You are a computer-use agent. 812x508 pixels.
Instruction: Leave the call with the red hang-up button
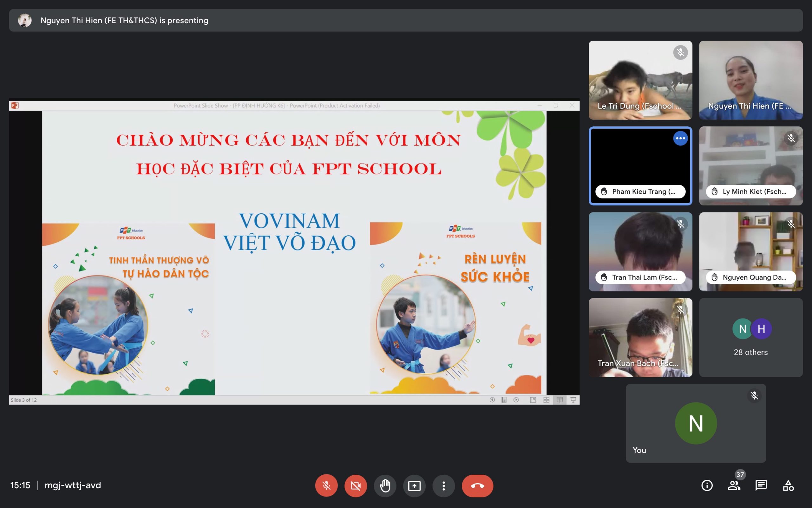pos(477,485)
